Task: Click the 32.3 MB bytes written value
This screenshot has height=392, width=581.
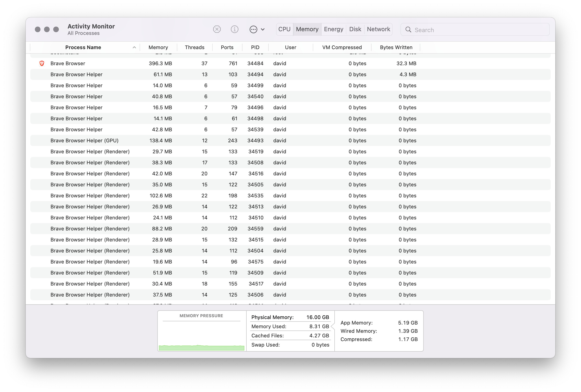Action: [406, 64]
